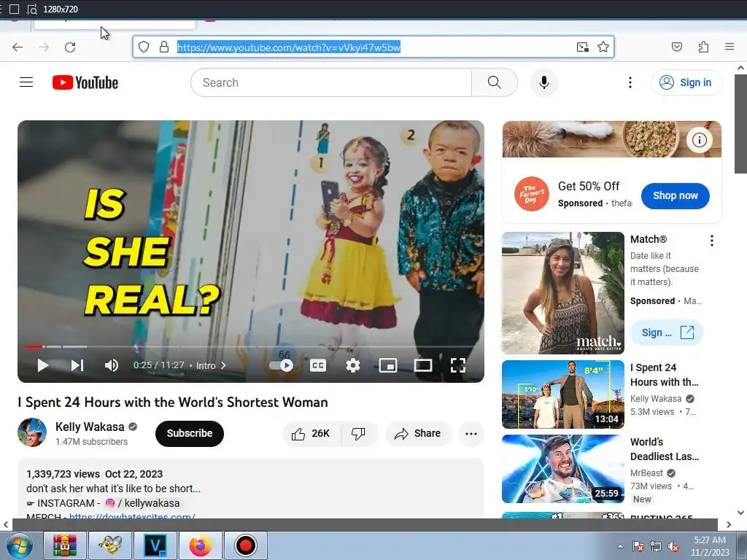Click the muted speaker tray icon

point(673,546)
